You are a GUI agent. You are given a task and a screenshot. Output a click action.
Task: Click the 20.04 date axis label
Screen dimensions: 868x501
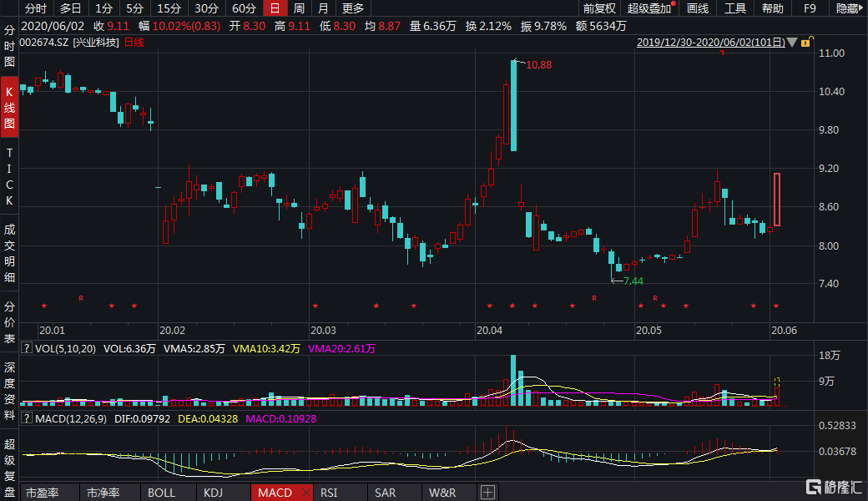point(489,331)
